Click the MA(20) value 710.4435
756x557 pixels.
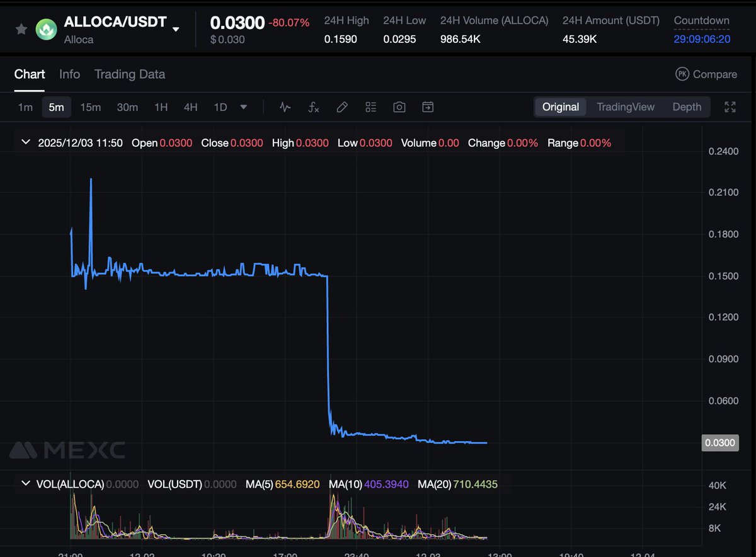[x=476, y=484]
